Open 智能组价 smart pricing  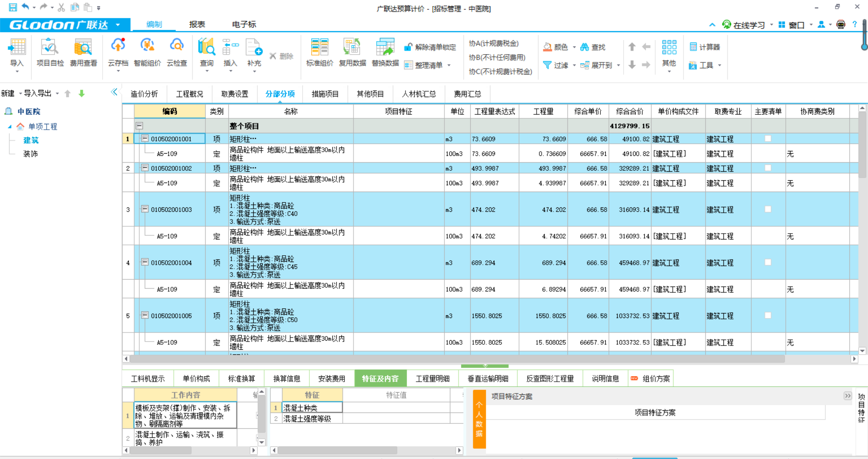coord(147,53)
